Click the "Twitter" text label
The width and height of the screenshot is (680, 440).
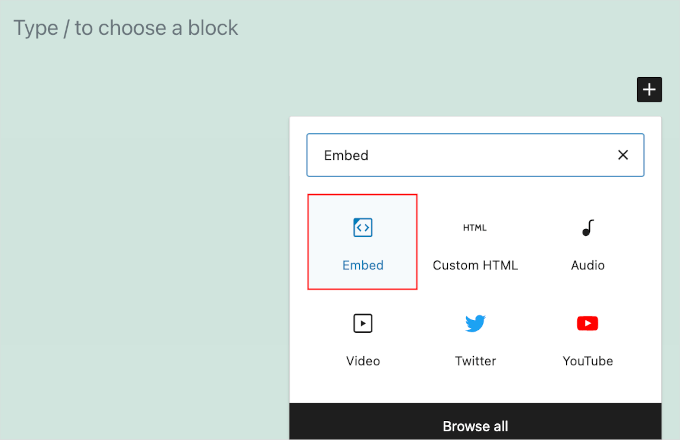pos(475,361)
